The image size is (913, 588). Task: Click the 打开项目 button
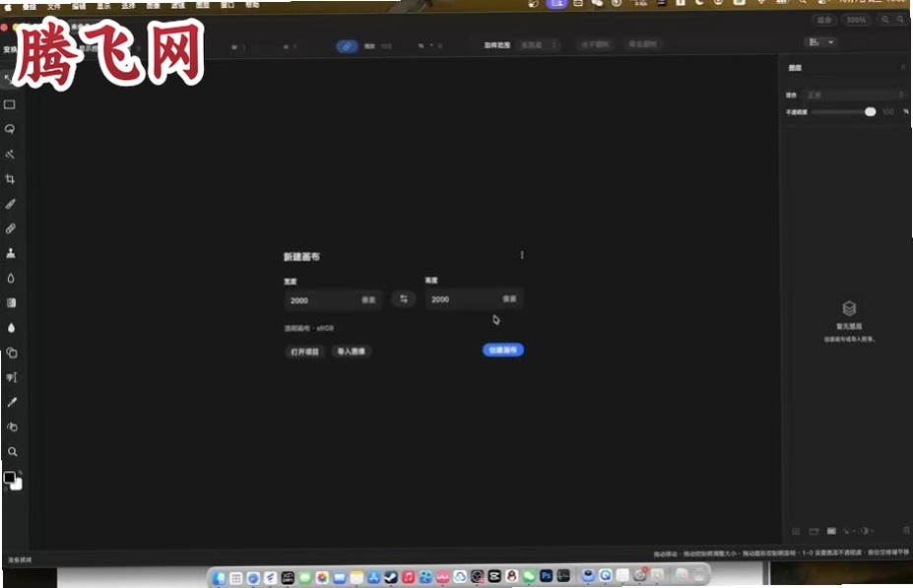coord(305,352)
